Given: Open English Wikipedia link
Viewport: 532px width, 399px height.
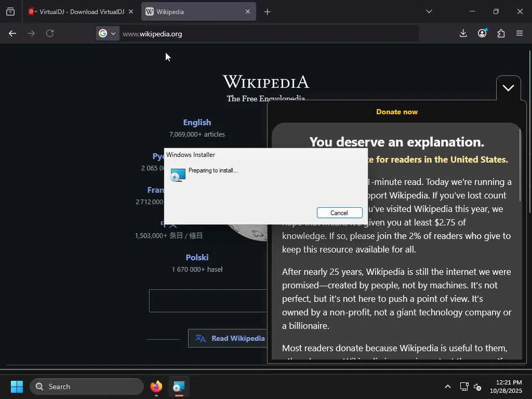Looking at the screenshot, I should tap(197, 123).
